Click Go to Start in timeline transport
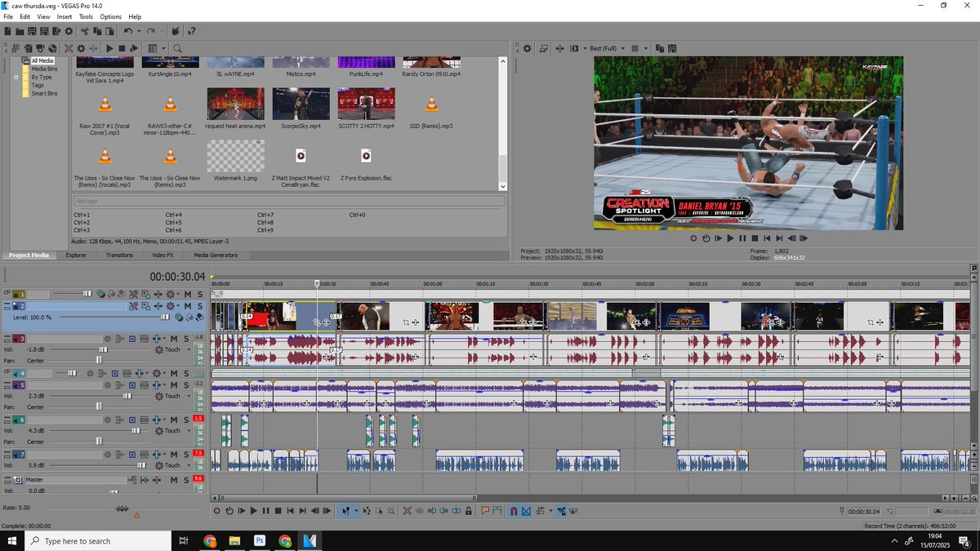The height and width of the screenshot is (551, 980). 290,511
